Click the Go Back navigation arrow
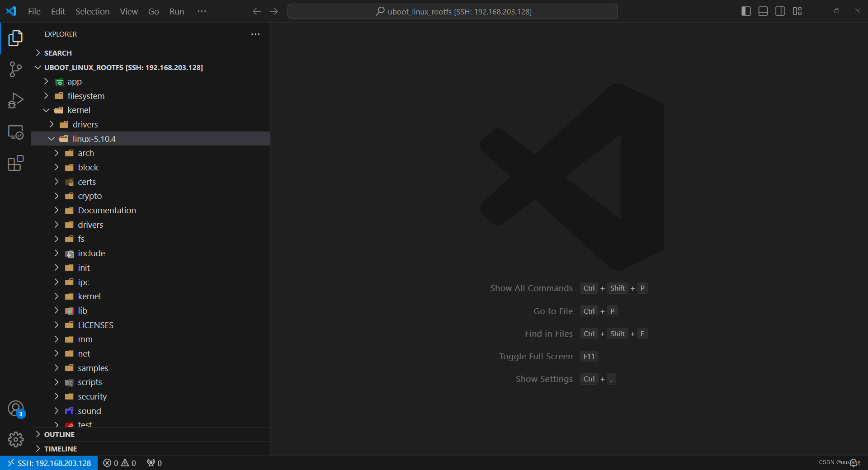Image resolution: width=868 pixels, height=470 pixels. point(256,11)
